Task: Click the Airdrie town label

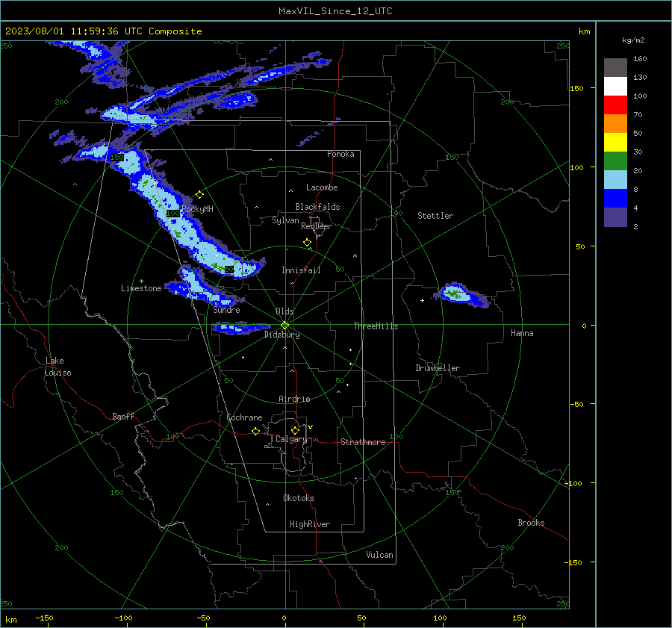Action: (x=294, y=399)
